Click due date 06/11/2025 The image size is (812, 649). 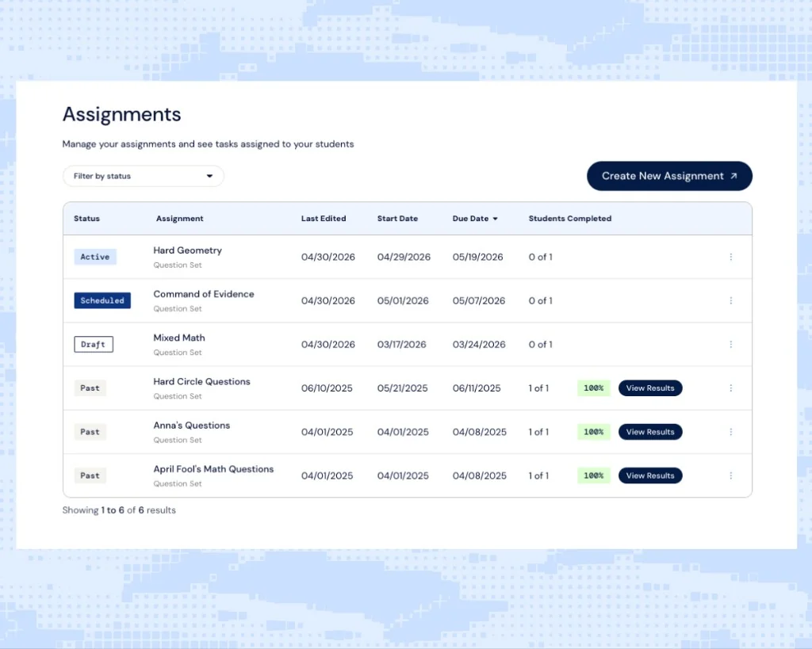point(477,388)
